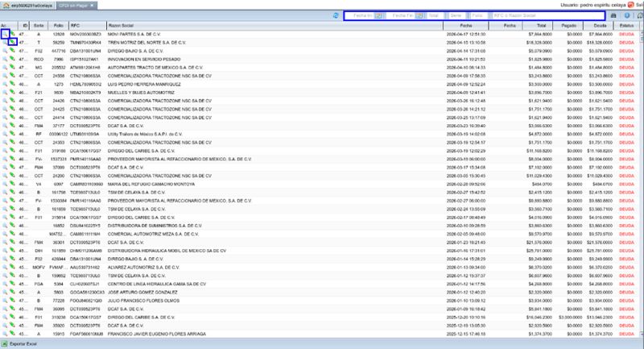This screenshot has height=349, width=644.
Task: Sort by the Razon Social column header
Action: (x=275, y=26)
